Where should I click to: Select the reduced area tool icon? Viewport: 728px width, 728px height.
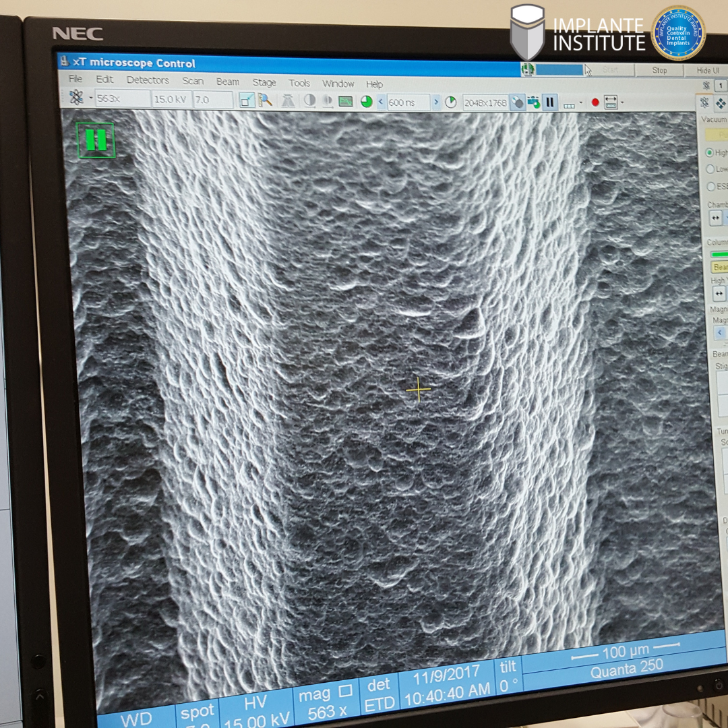(247, 100)
